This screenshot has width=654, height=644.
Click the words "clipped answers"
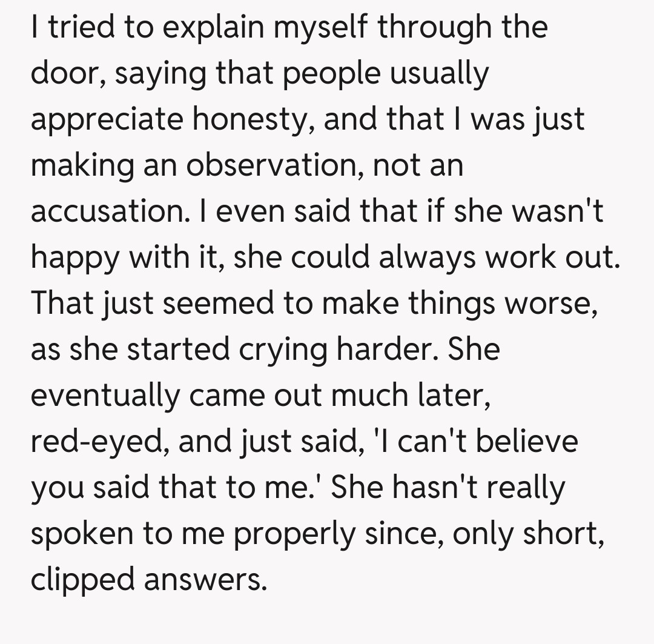[148, 580]
